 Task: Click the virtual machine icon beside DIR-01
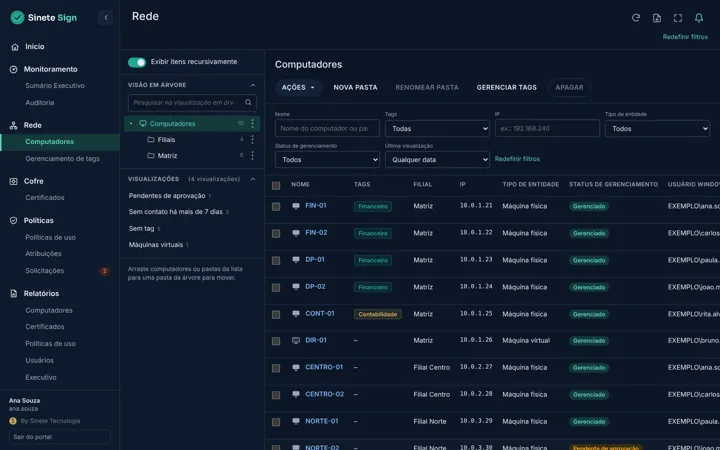click(296, 340)
